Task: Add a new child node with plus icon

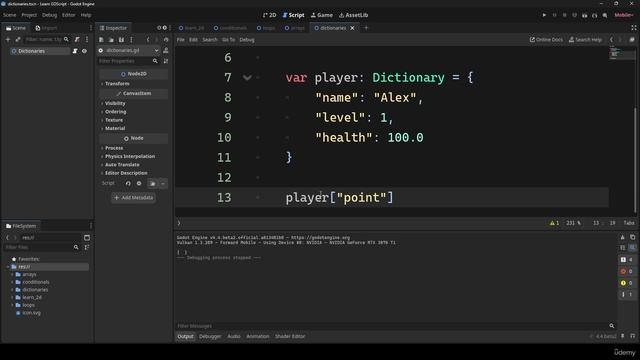Action: click(8, 40)
